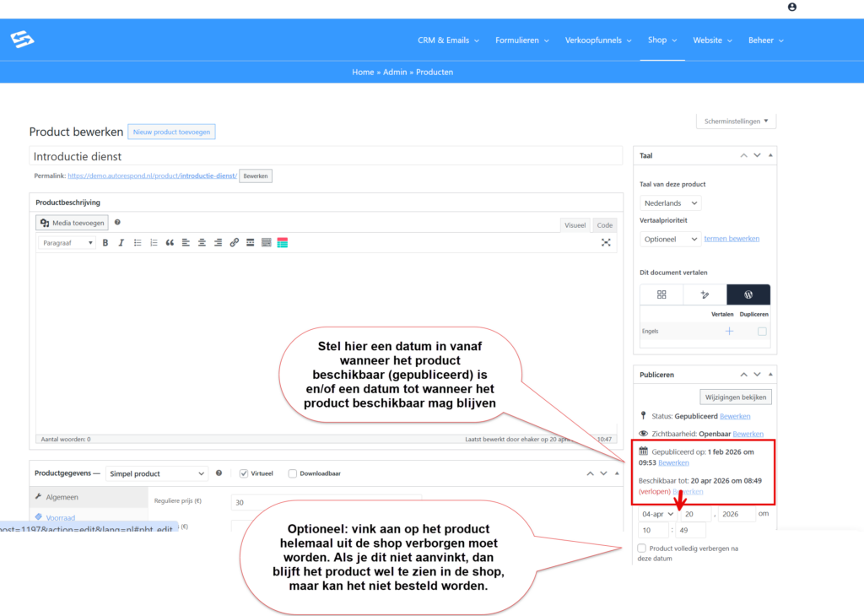
Task: Open the Nederlands language dropdown
Action: click(x=671, y=203)
